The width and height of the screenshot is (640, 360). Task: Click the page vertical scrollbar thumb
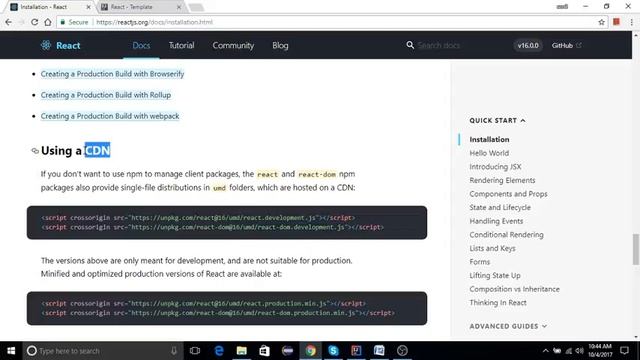click(636, 249)
